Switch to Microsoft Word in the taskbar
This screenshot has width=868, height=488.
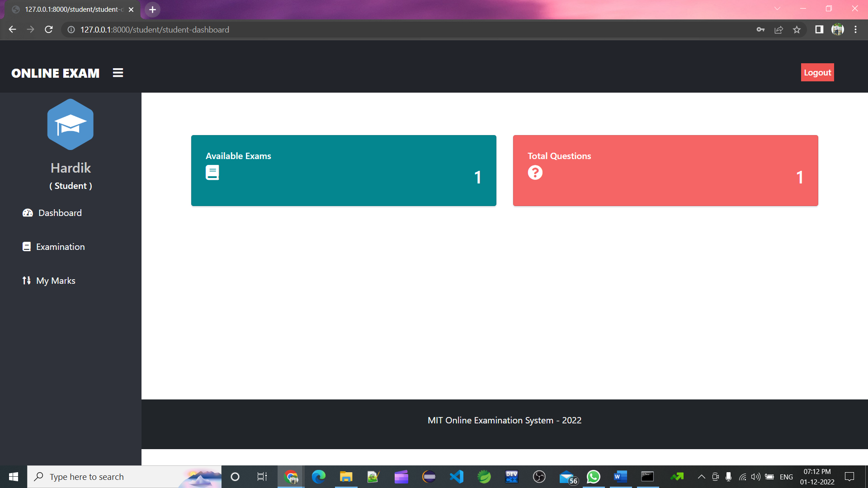coord(621,477)
